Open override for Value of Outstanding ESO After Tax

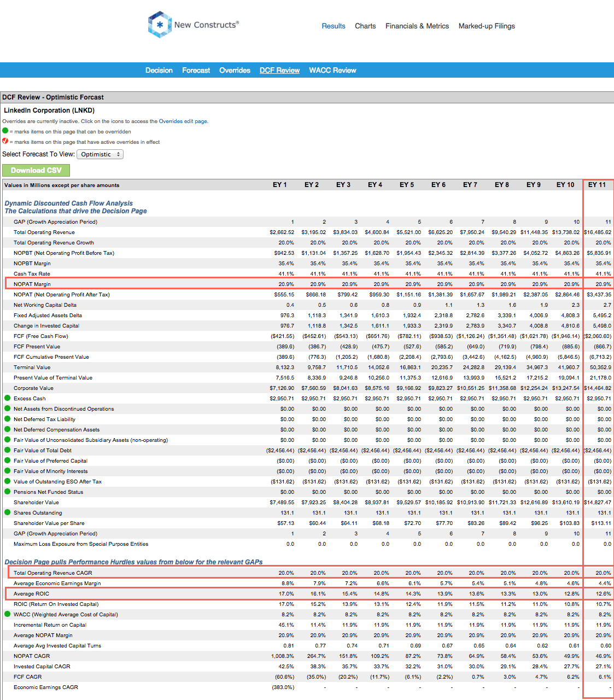pos(8,481)
